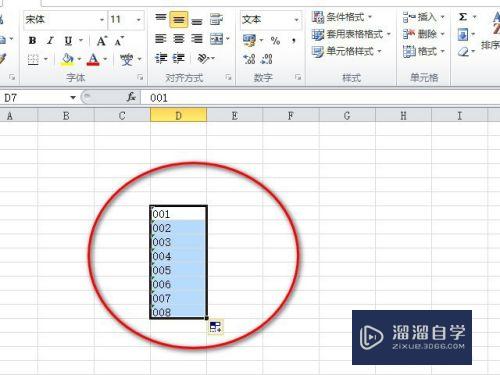Open Auto Fill Options button
The image size is (500, 375).
coord(215,327)
